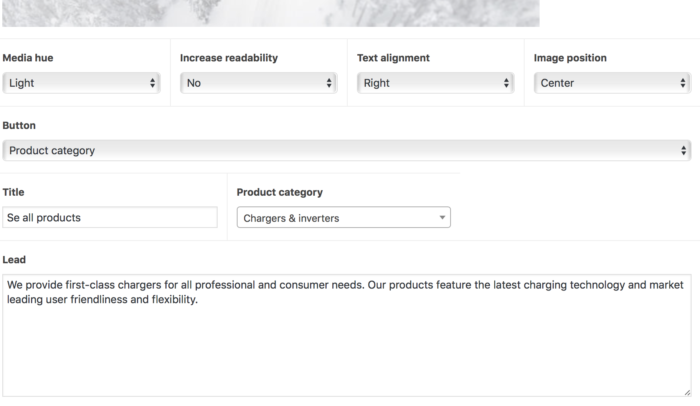Click the Lead field label
700x406 pixels.
point(14,259)
